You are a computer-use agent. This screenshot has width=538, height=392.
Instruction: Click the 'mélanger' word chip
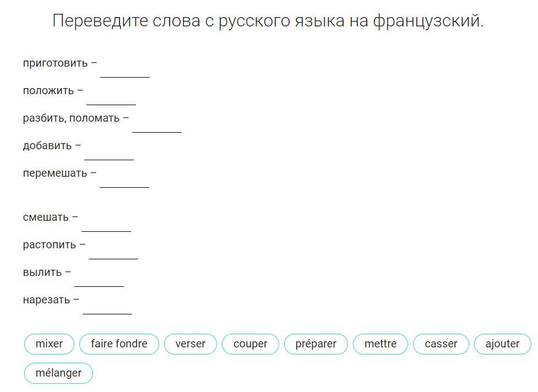tap(58, 373)
